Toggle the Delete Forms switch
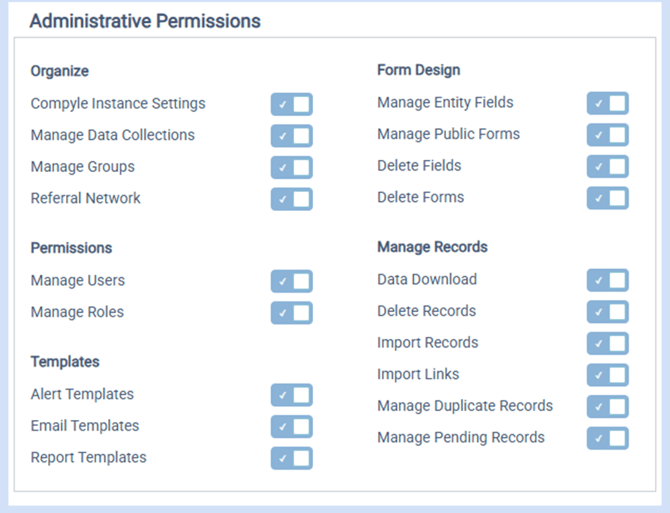Viewport: 670px width, 513px height. pyautogui.click(x=607, y=198)
